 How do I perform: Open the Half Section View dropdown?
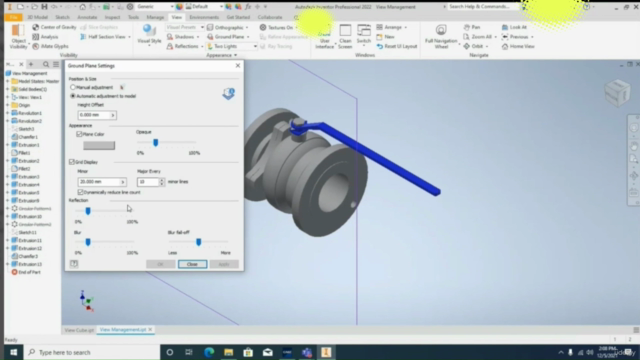pos(129,37)
